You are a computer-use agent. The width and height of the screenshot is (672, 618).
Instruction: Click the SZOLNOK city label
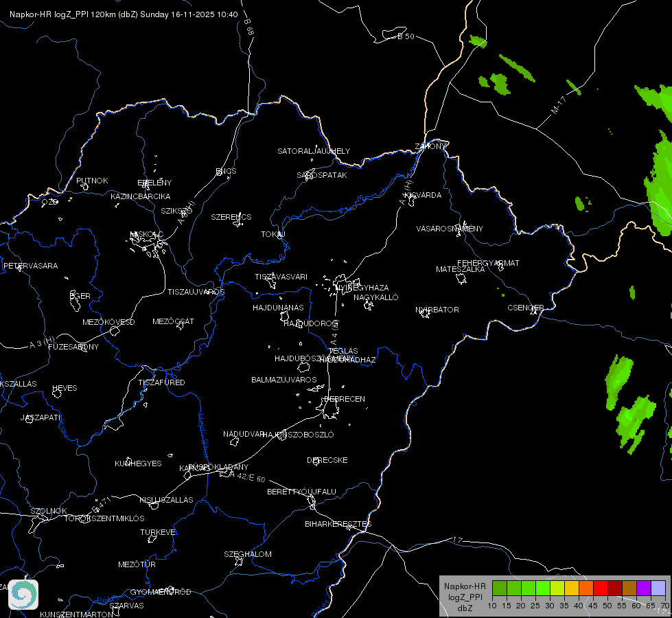(49, 511)
